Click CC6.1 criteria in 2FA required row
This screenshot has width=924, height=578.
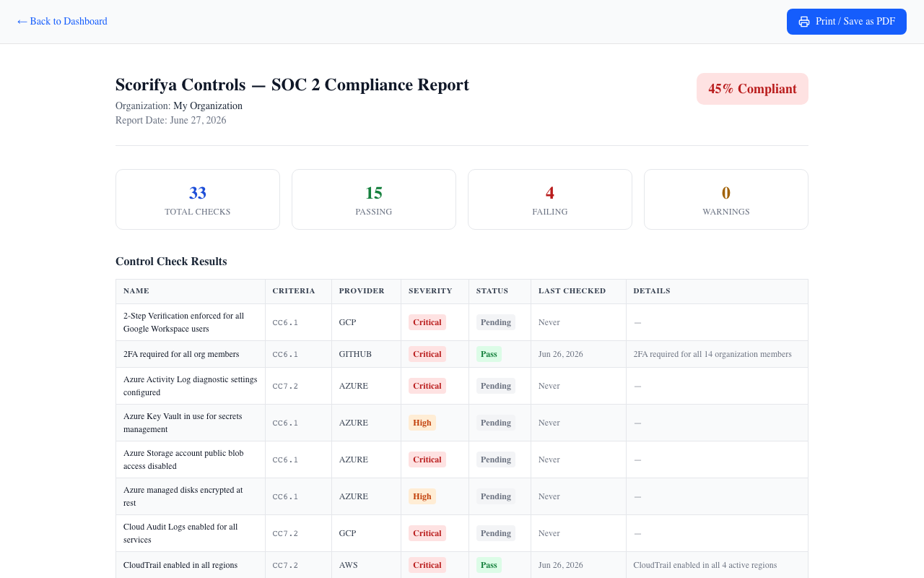click(x=285, y=354)
